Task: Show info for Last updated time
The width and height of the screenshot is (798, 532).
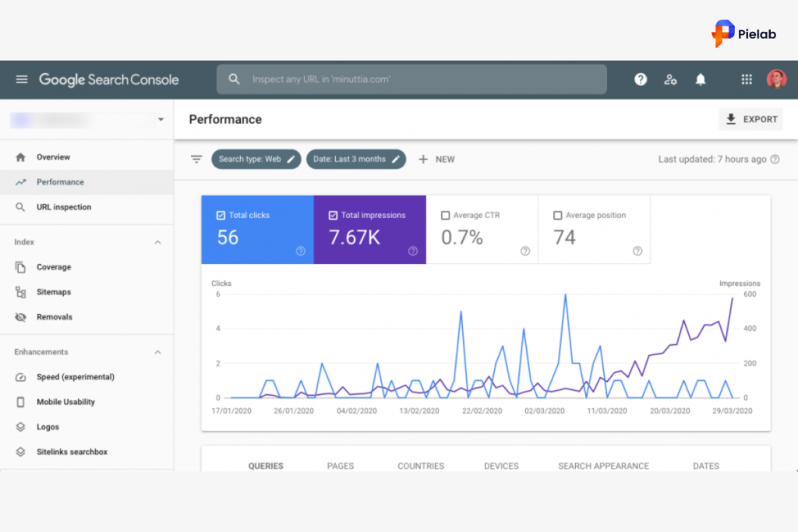Action: 775,159
